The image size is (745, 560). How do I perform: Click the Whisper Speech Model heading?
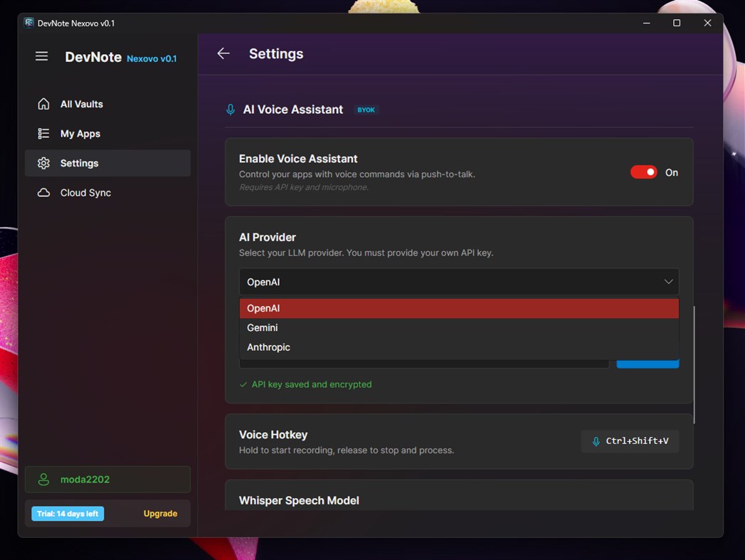299,500
